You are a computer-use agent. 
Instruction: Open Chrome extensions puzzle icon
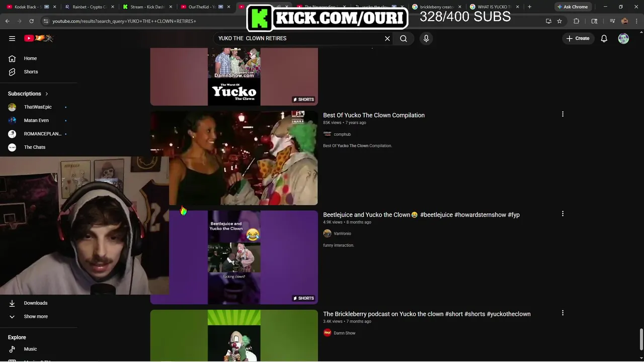[x=577, y=21]
